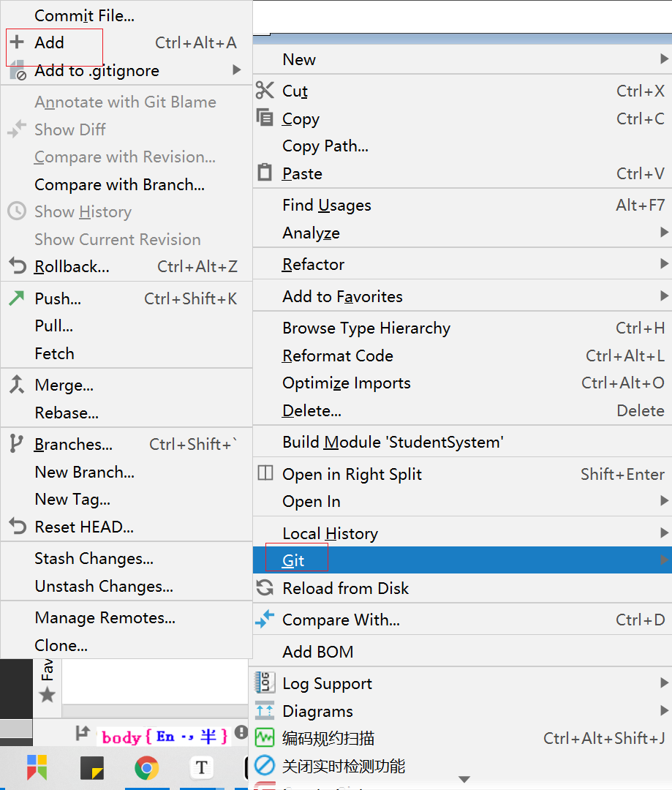The image size is (672, 790).
Task: Click the Reload from Disk refresh icon
Action: (264, 588)
